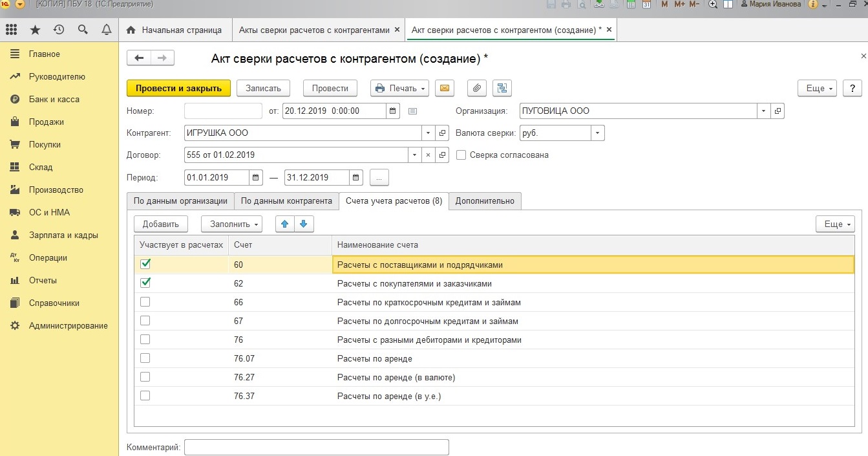Open history clock icon in top panel
This screenshot has height=456, width=868.
tap(59, 30)
